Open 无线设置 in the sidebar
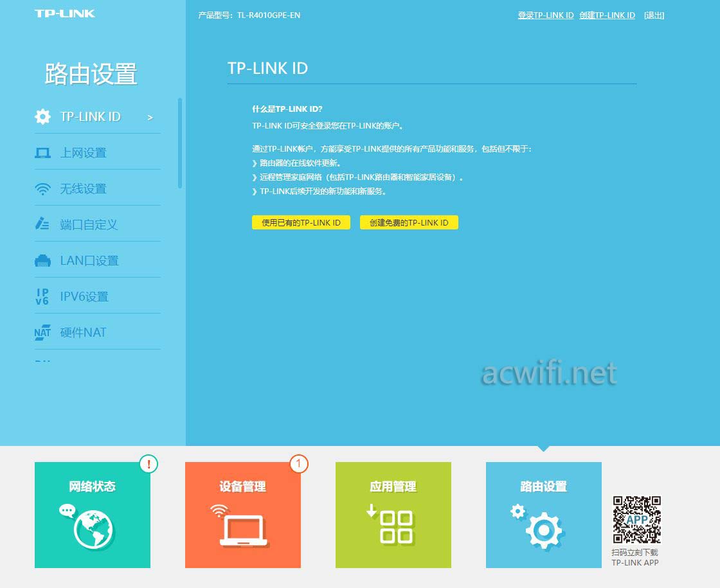The width and height of the screenshot is (720, 588). tap(97, 189)
